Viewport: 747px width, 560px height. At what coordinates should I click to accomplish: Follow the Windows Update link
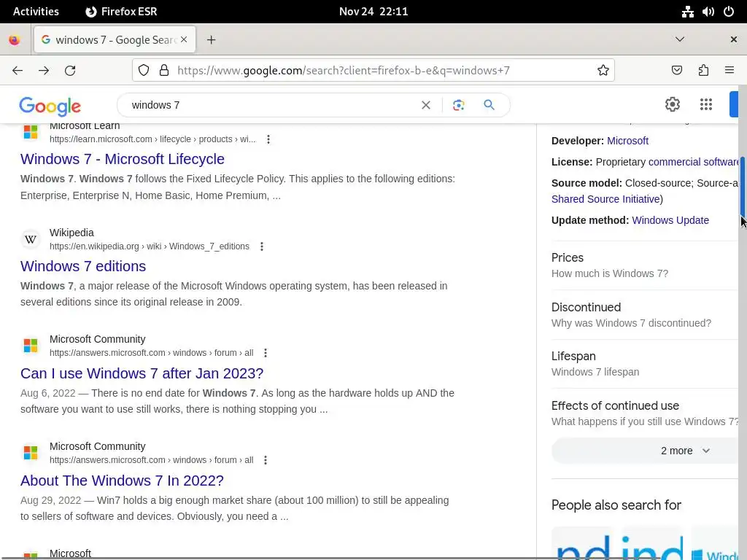tap(670, 220)
